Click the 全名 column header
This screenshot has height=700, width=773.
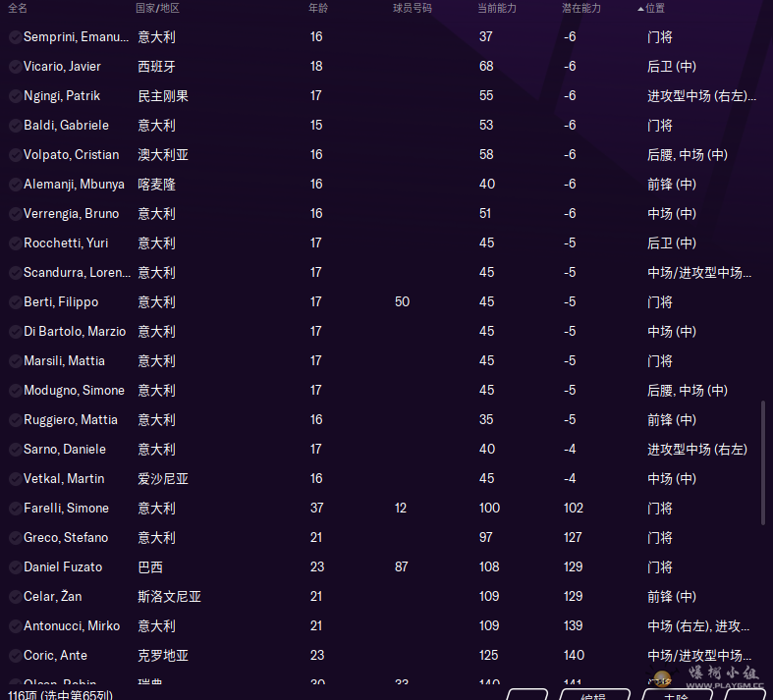click(18, 8)
